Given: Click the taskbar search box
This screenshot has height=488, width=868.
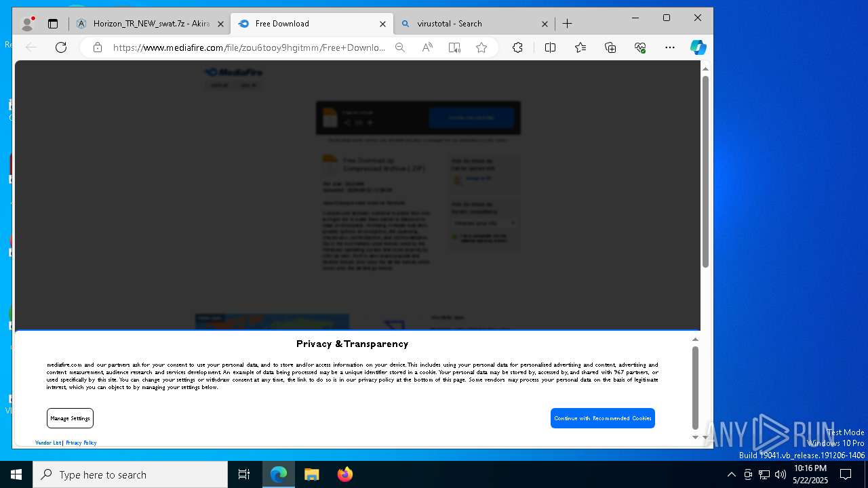Looking at the screenshot, I should [130, 474].
